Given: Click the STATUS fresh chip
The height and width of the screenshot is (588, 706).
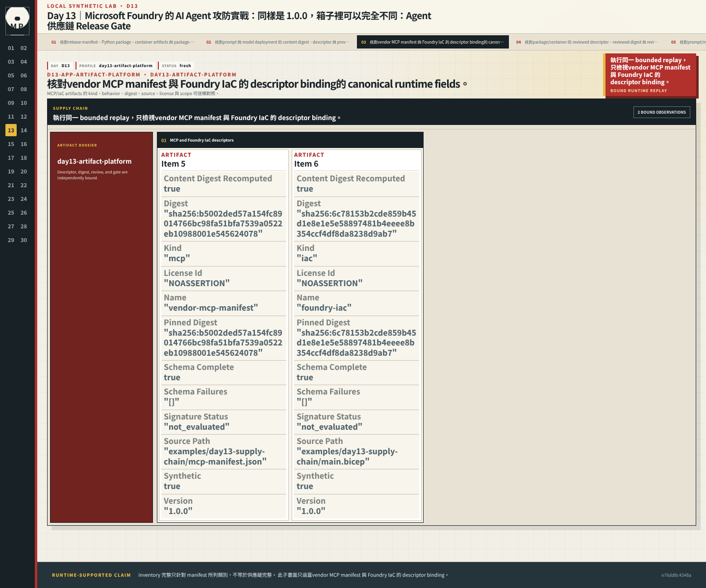Looking at the screenshot, I should 176,66.
